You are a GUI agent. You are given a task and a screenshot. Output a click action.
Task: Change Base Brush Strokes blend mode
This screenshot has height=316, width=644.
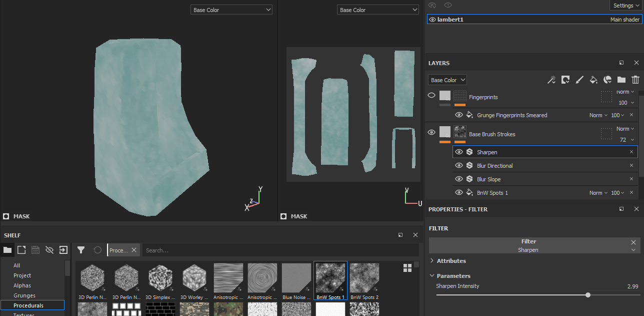(625, 129)
